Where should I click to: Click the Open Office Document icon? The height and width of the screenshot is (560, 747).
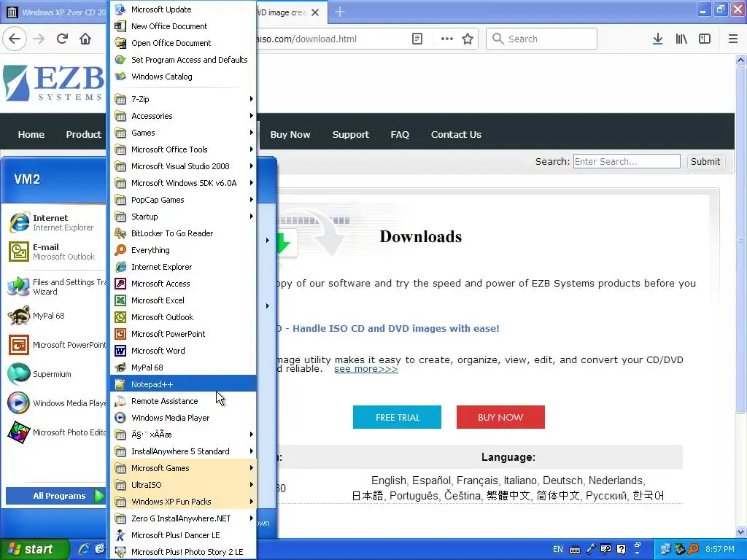click(x=120, y=43)
